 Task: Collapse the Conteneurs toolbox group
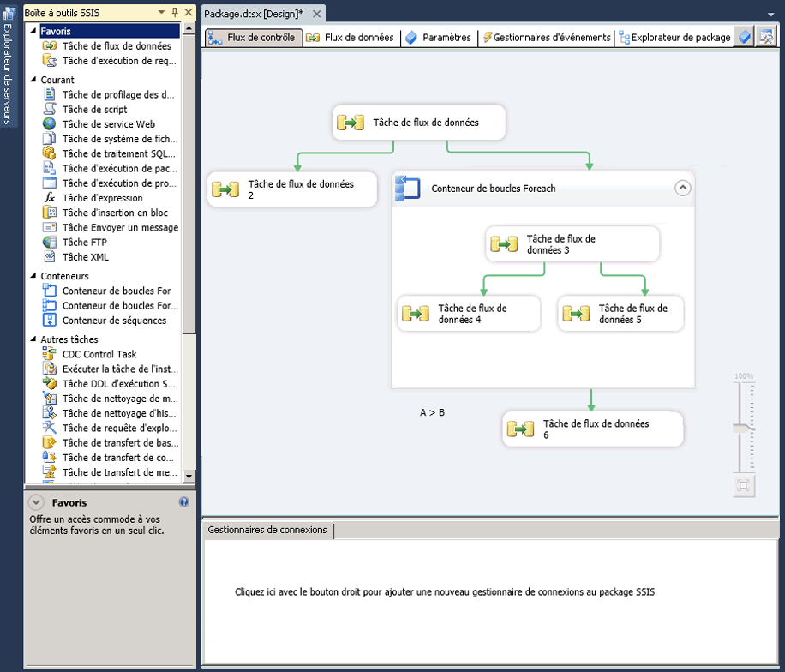click(33, 276)
